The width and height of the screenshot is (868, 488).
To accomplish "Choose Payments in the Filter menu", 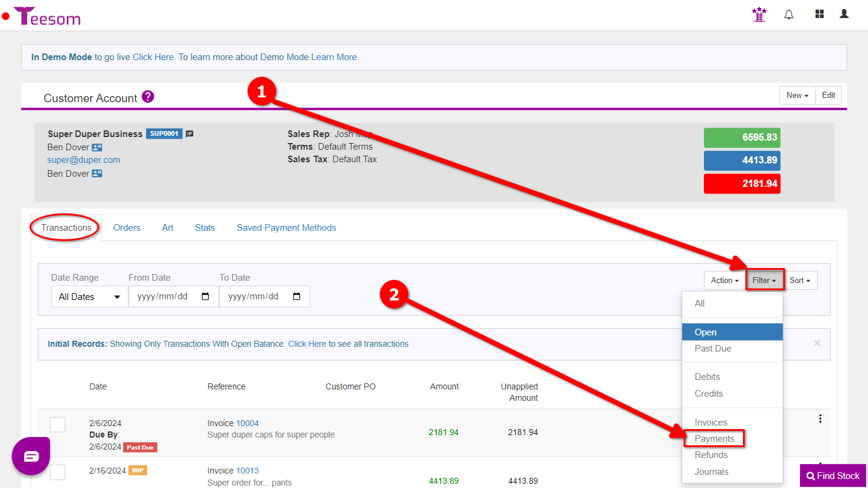I will pyautogui.click(x=732, y=439).
